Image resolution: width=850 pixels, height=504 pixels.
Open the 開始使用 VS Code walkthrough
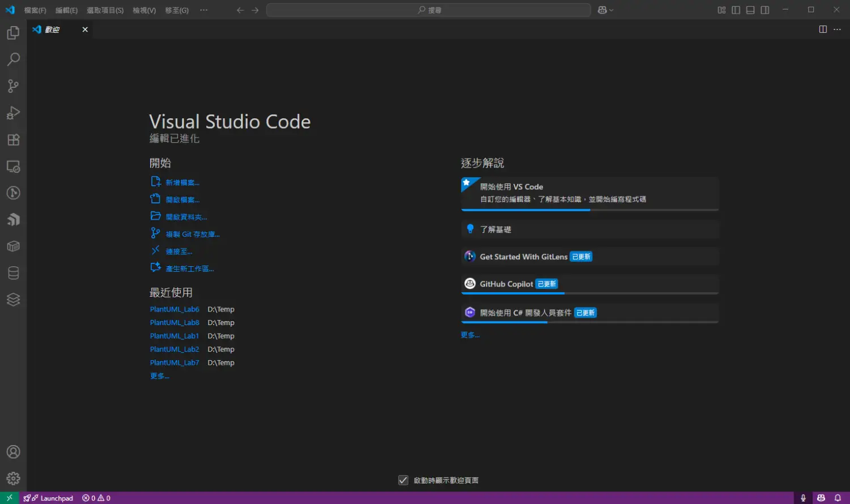click(590, 194)
